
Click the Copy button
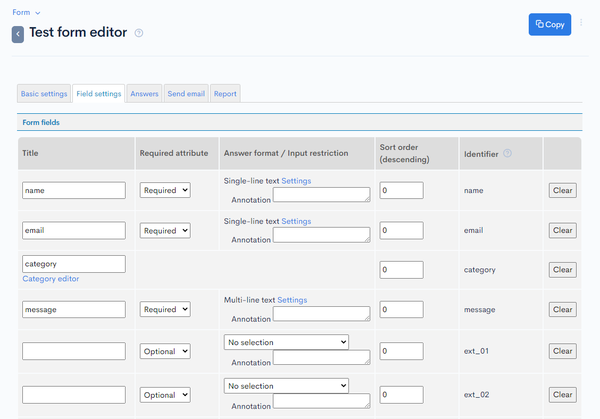tap(550, 24)
